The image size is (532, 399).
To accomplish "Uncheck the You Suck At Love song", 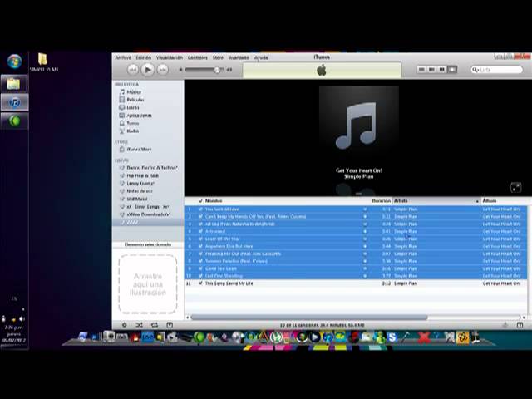I will (x=201, y=209).
